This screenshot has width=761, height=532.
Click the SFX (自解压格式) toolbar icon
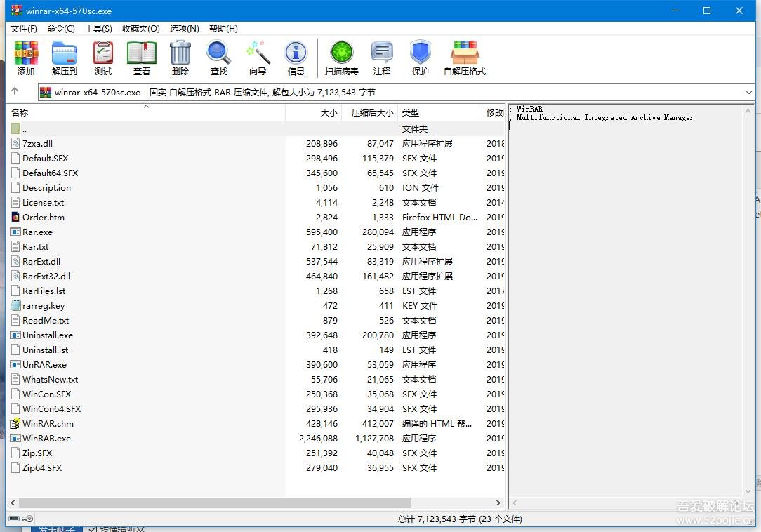[465, 53]
